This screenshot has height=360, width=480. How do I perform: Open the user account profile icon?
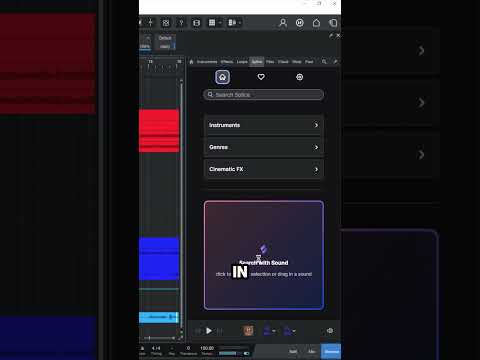(283, 23)
